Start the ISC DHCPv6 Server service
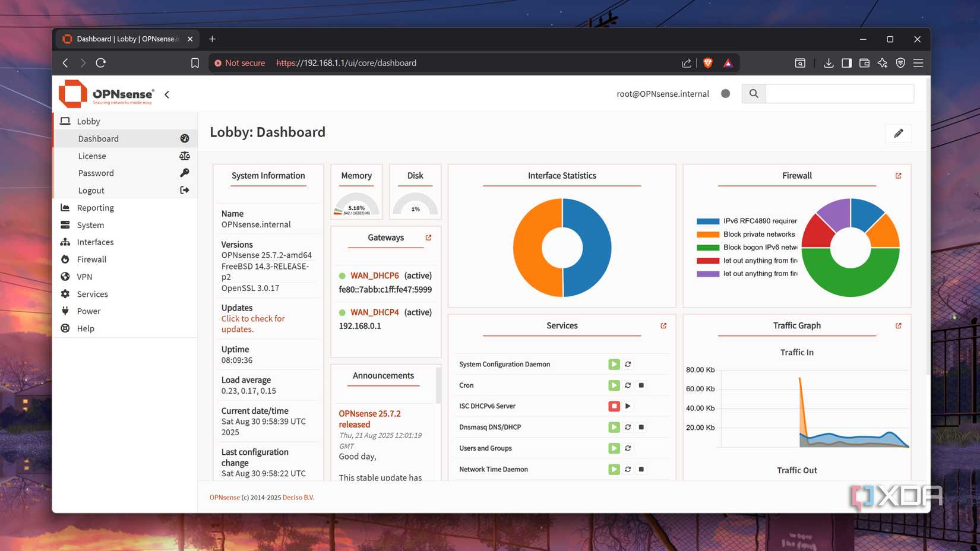The height and width of the screenshot is (551, 980). [x=628, y=406]
